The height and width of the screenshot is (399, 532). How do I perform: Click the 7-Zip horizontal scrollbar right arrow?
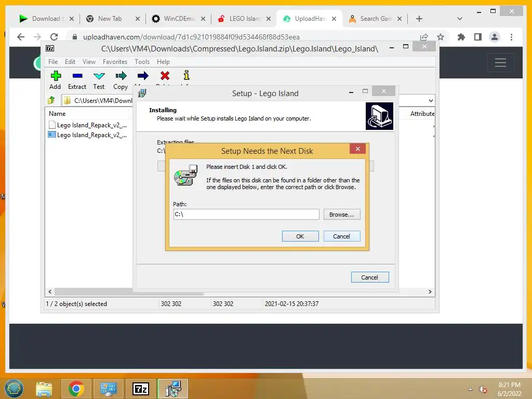(430, 292)
